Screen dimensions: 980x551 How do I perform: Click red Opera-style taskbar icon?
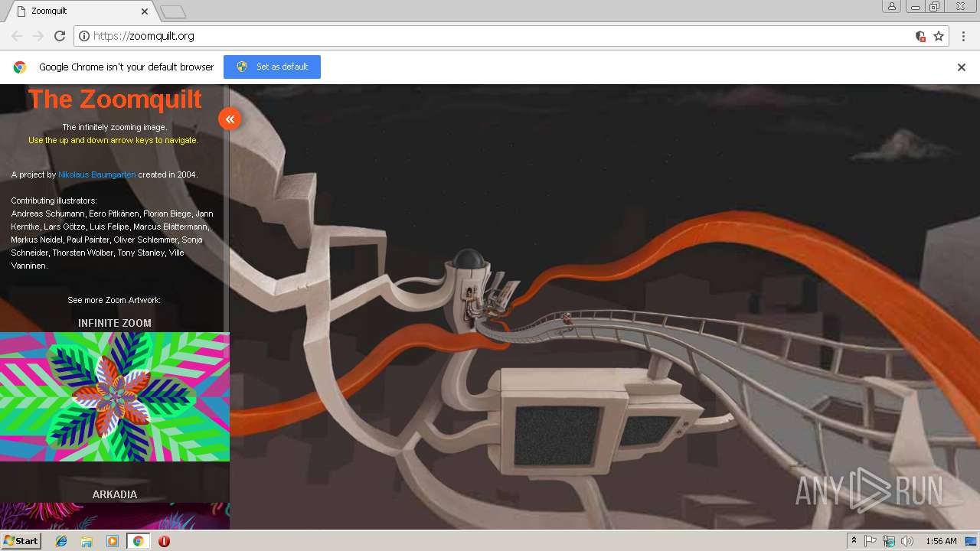coord(164,541)
